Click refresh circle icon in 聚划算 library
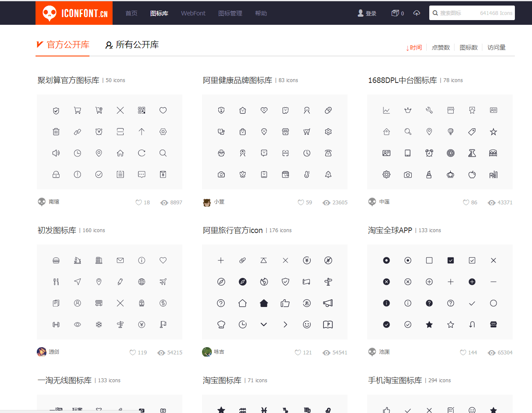The width and height of the screenshot is (532, 413). (x=142, y=153)
